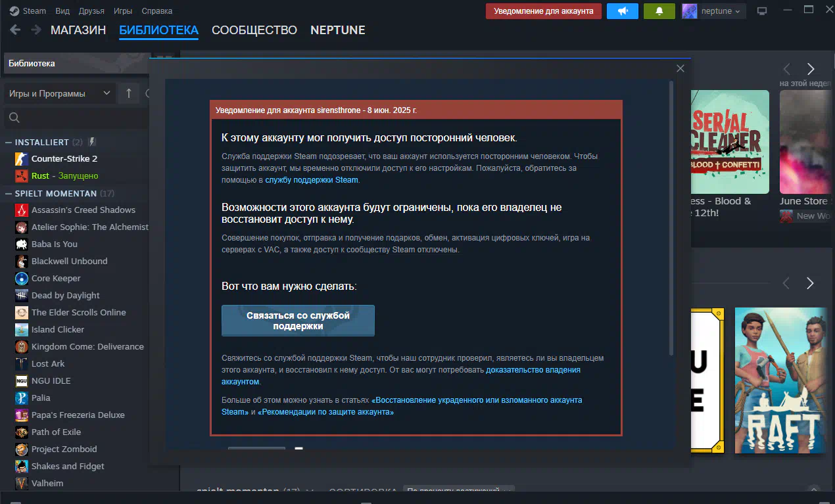This screenshot has width=835, height=504.
Task: Click the Kingdom Come: Deliverance icon
Action: coord(22,347)
